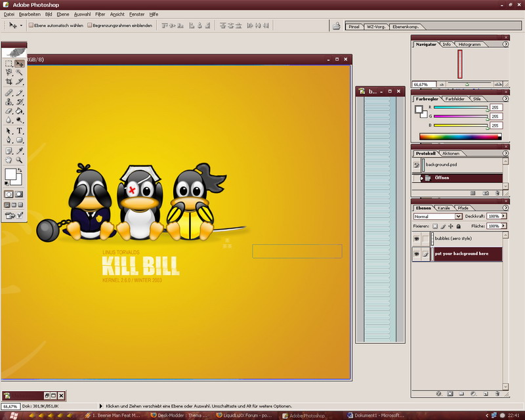Pick a color from the spectrum ramp
The image size is (525, 420).
point(461,136)
